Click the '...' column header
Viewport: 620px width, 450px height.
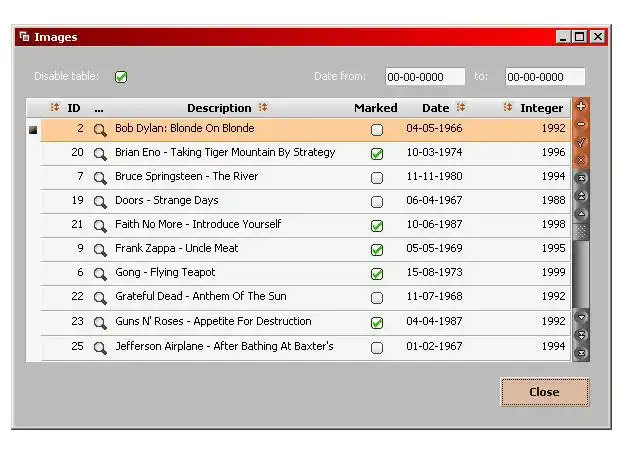point(99,109)
